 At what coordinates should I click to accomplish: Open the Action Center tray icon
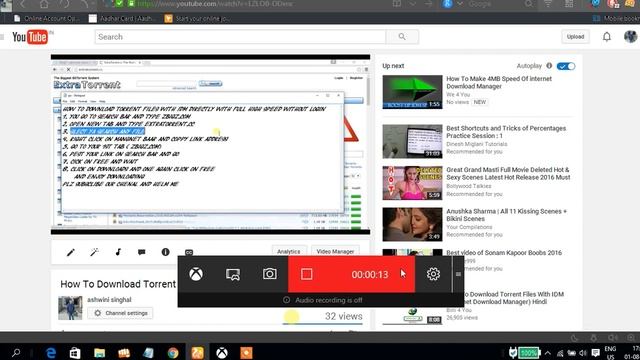[596, 353]
